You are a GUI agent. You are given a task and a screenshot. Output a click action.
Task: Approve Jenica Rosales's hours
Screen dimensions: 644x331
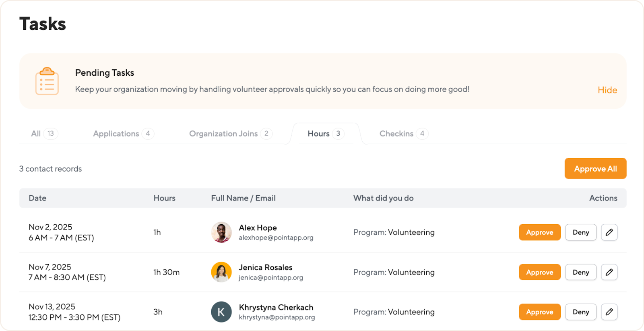(x=540, y=272)
